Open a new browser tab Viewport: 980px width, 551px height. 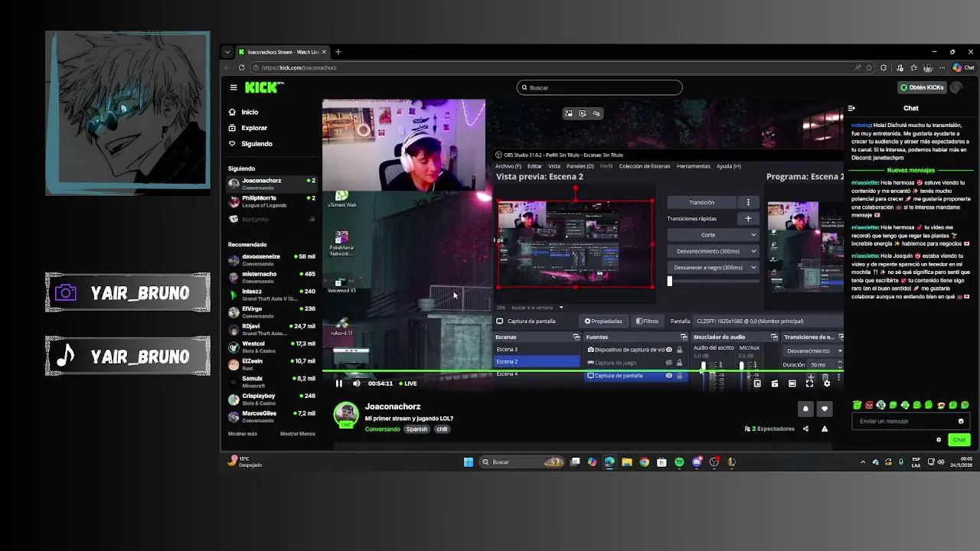pos(338,52)
